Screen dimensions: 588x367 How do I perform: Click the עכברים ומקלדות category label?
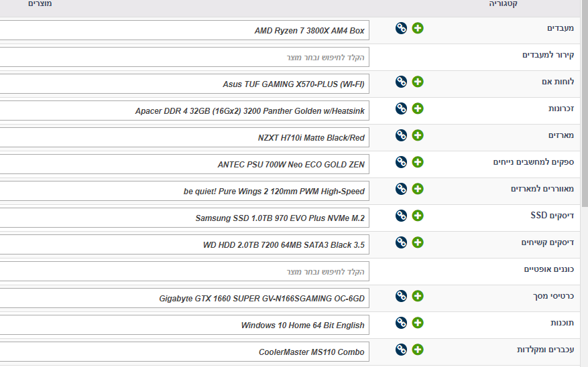[x=545, y=350]
